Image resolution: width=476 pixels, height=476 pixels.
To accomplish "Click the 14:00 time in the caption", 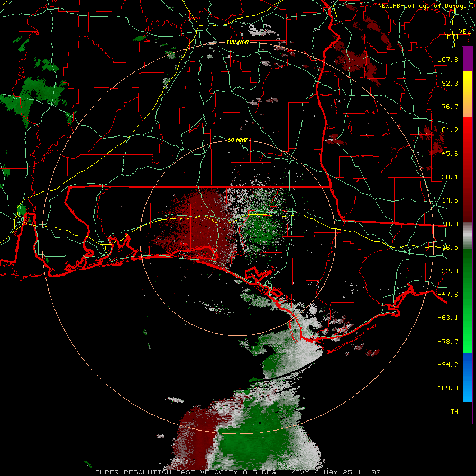I will [x=370, y=472].
